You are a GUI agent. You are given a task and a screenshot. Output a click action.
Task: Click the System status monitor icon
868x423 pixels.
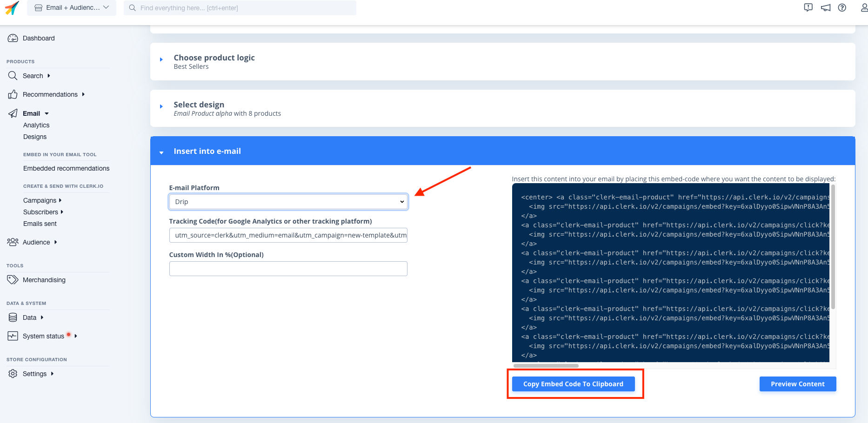coord(13,336)
